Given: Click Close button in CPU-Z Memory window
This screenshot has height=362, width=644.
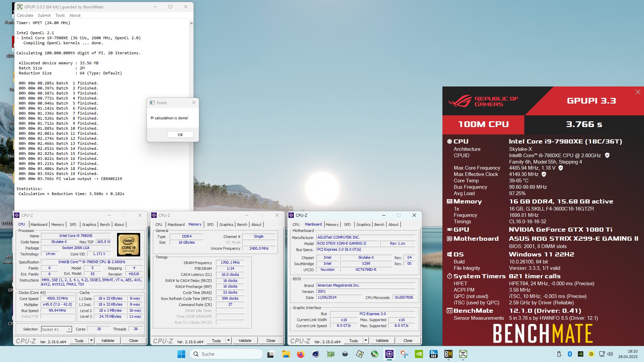Looking at the screenshot, I should [x=271, y=341].
